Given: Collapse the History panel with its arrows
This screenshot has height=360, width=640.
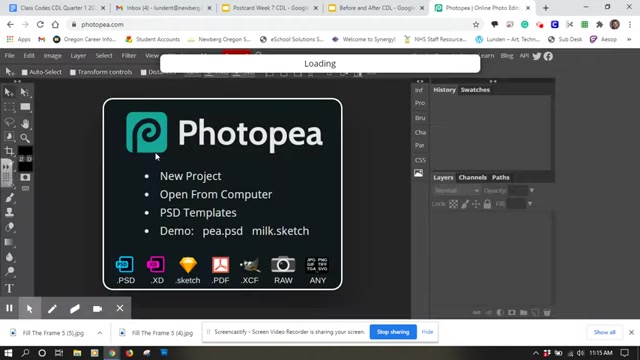Looking at the screenshot, I should click(493, 81).
